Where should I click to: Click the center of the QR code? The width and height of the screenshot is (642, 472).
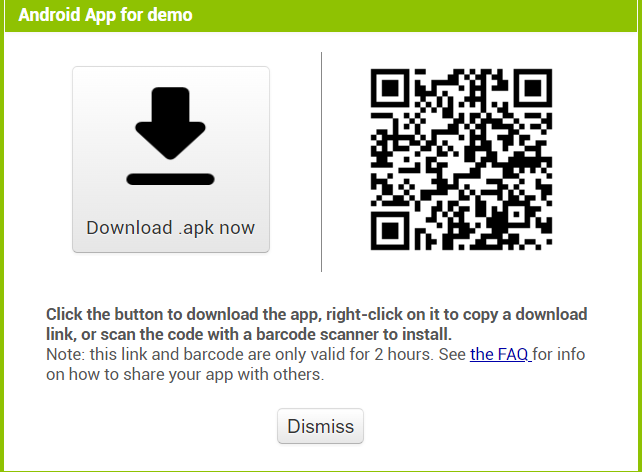(x=461, y=159)
